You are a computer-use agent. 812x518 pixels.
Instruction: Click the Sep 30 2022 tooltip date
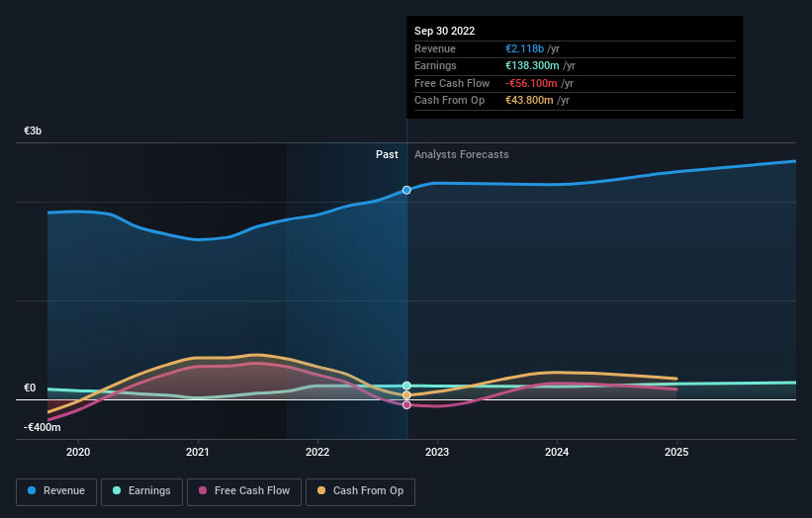coord(444,31)
